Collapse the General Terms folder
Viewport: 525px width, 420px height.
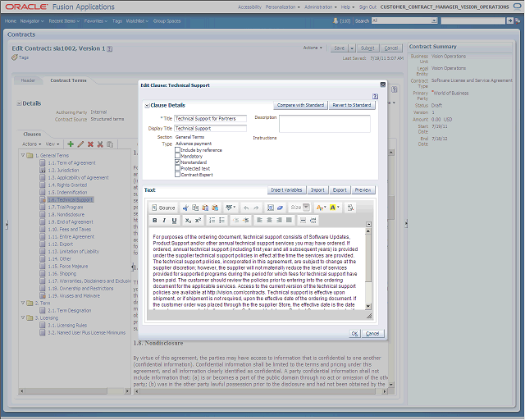[x=23, y=155]
